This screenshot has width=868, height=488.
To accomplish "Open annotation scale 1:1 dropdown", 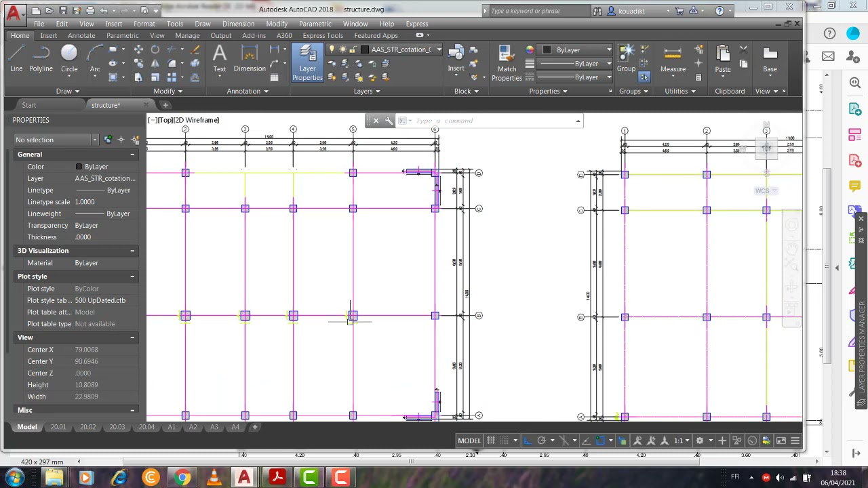I will pyautogui.click(x=681, y=441).
